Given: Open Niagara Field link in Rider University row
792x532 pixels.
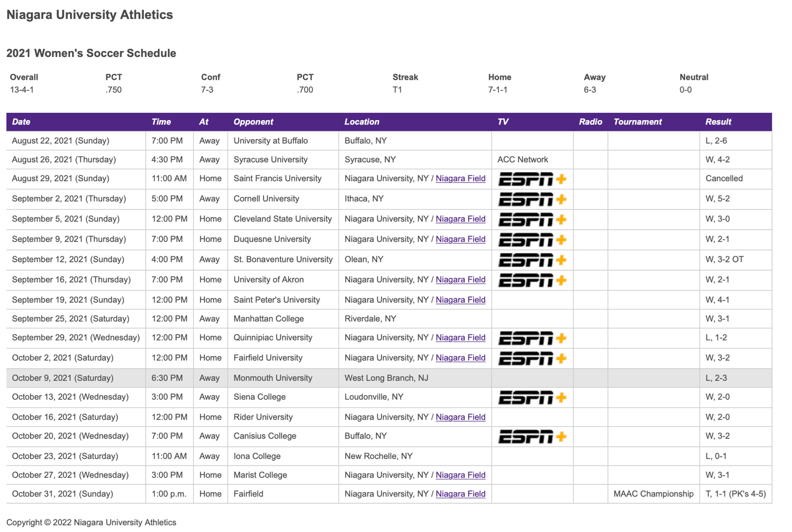Looking at the screenshot, I should click(x=460, y=417).
